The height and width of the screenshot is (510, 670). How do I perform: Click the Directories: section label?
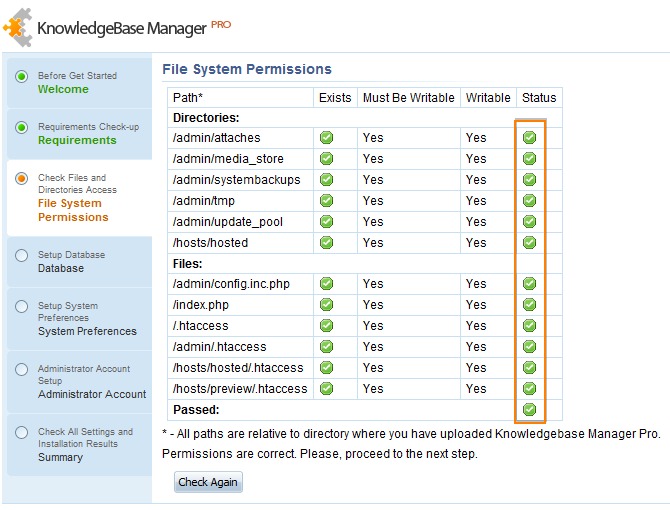pyautogui.click(x=206, y=117)
